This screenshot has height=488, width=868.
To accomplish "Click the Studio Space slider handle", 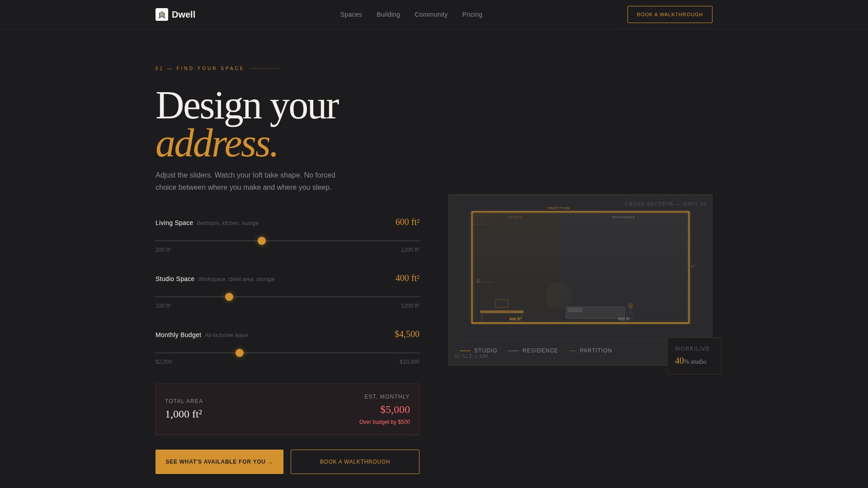I will (x=229, y=297).
